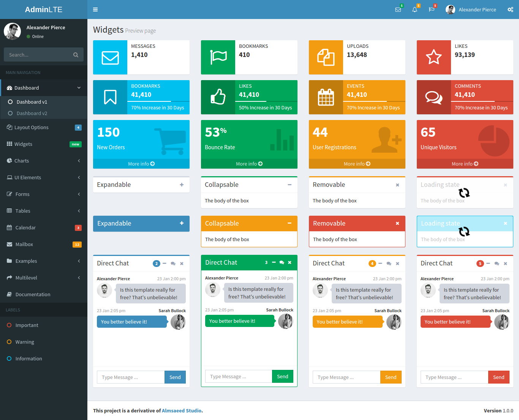Click Send in the blue Direct Chat
The width and height of the screenshot is (519, 420).
(175, 377)
